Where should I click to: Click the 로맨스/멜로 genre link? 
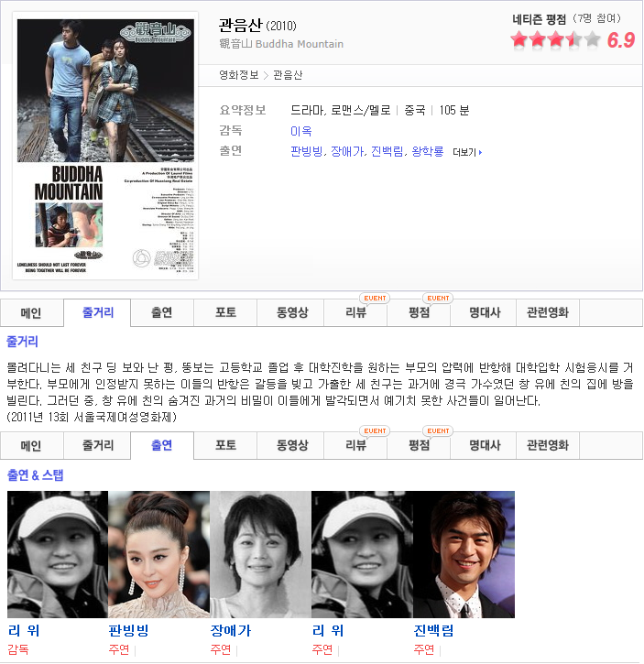coord(360,110)
